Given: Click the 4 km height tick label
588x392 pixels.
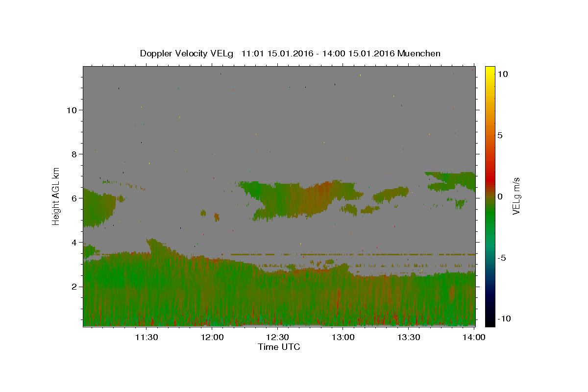Looking at the screenshot, I should (74, 242).
